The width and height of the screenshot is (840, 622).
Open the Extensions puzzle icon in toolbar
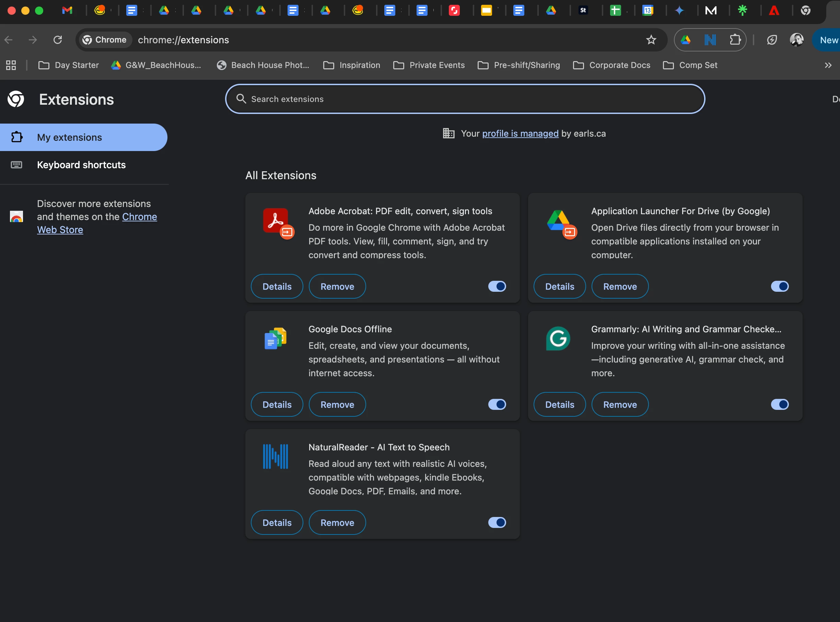(x=735, y=40)
